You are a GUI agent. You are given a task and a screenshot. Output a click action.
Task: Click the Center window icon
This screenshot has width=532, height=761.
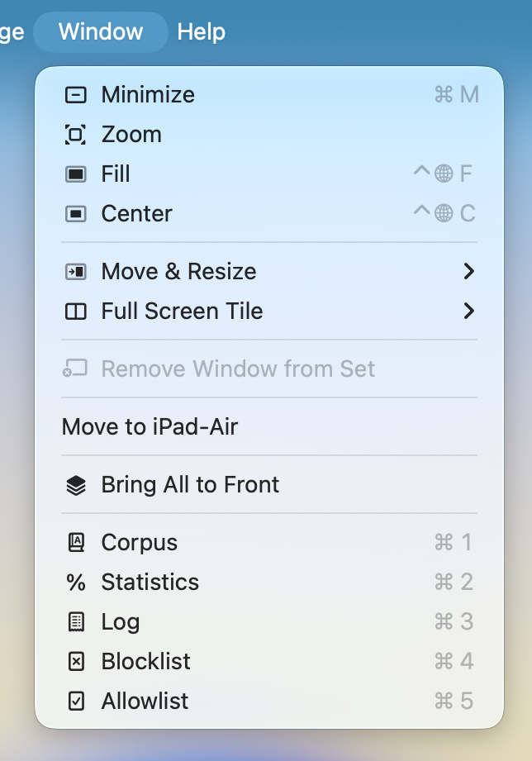75,213
